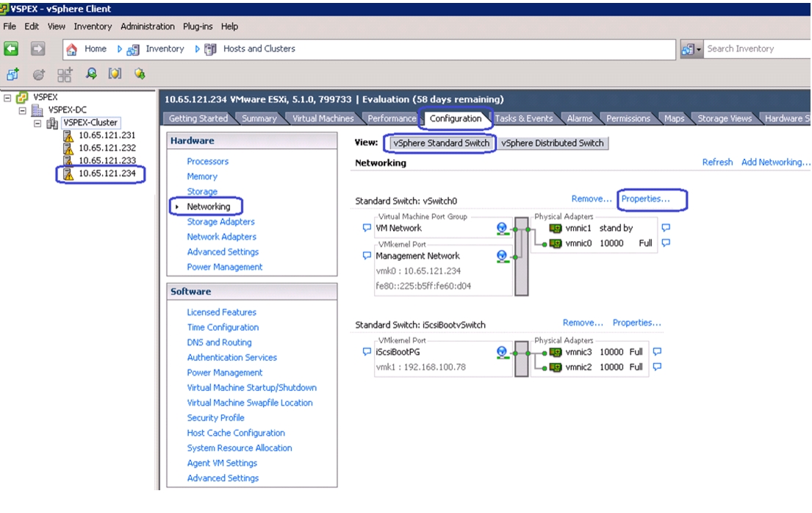
Task: Click the info bubble right of vmnic3
Action: tap(657, 352)
